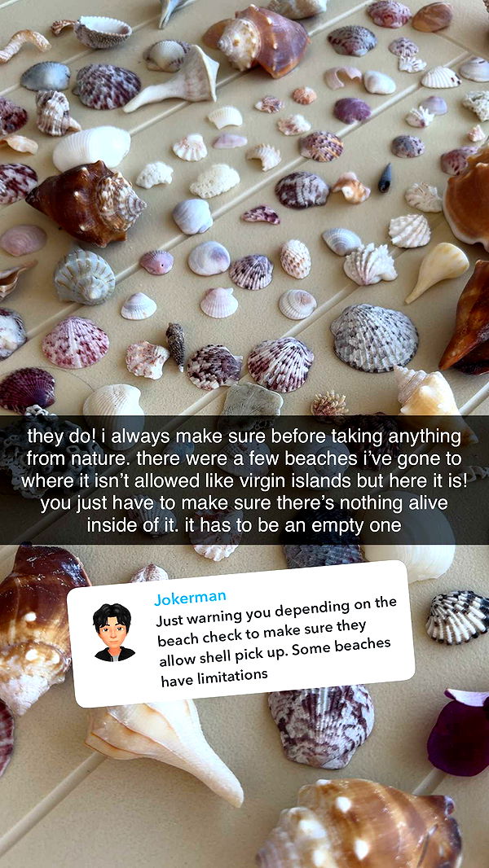
Task: Tap the white porous coral piece
Action: point(215,181)
